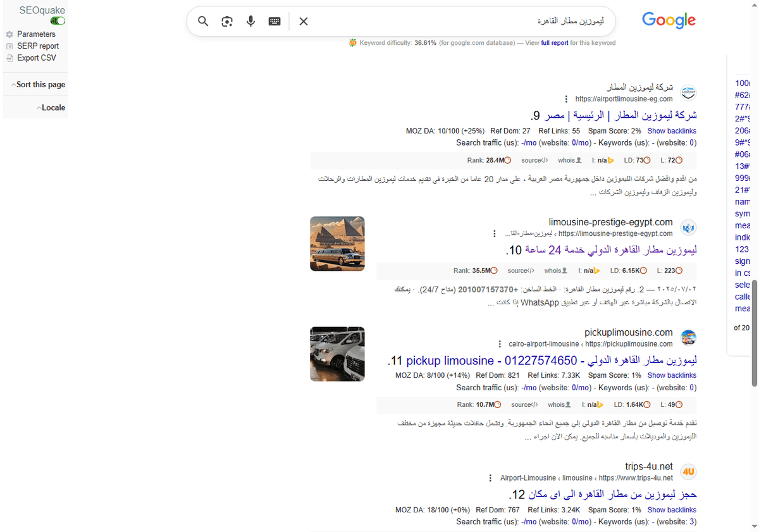The image size is (759, 532).
Task: Click Rank 28.4M value
Action: pos(495,161)
